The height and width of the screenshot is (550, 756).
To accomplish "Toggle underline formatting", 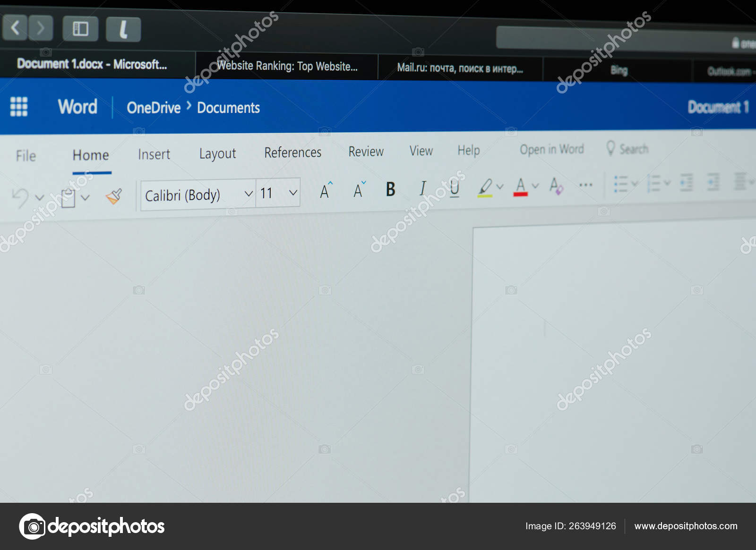I will [x=455, y=188].
